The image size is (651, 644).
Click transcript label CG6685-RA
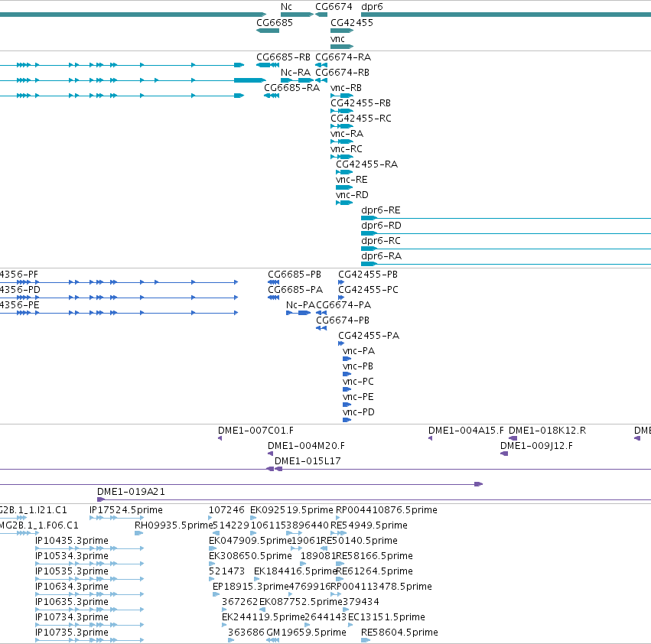click(x=292, y=88)
